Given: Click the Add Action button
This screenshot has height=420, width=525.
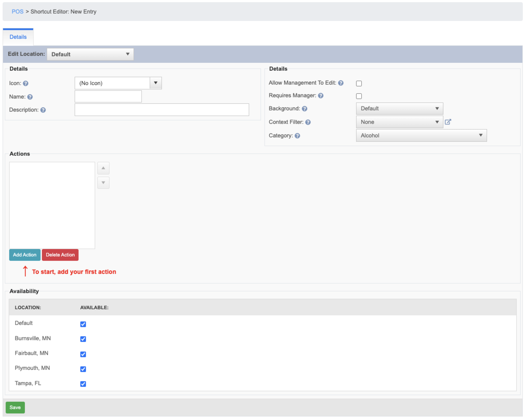Looking at the screenshot, I should pyautogui.click(x=25, y=255).
